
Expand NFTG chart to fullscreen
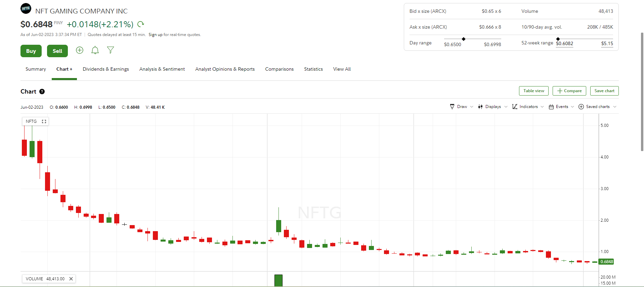pos(44,121)
